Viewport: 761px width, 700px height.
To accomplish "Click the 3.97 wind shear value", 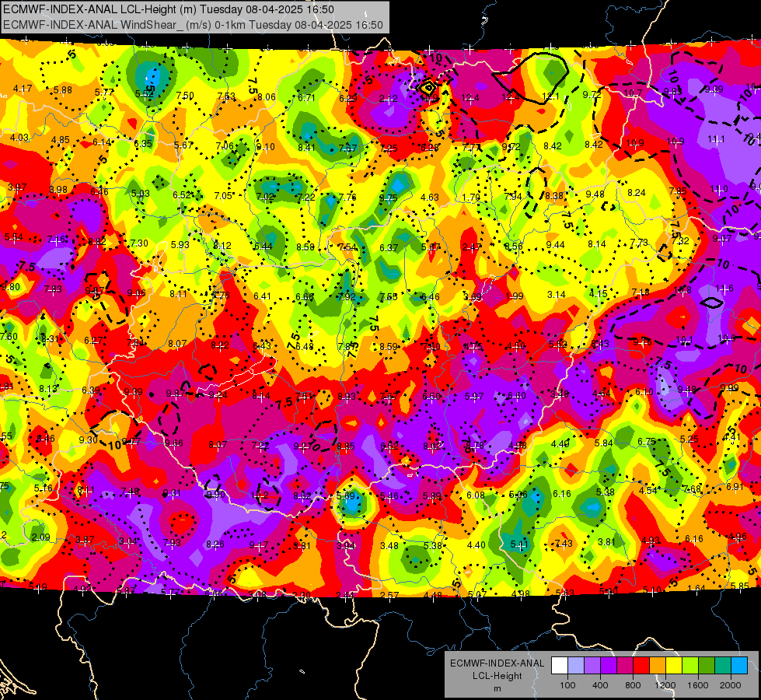I will point(17,187).
